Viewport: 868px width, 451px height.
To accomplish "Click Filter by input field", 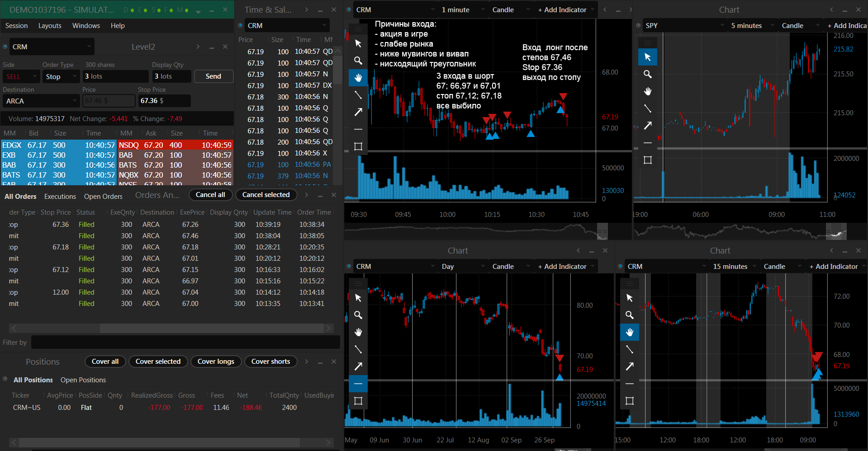I will click(185, 342).
